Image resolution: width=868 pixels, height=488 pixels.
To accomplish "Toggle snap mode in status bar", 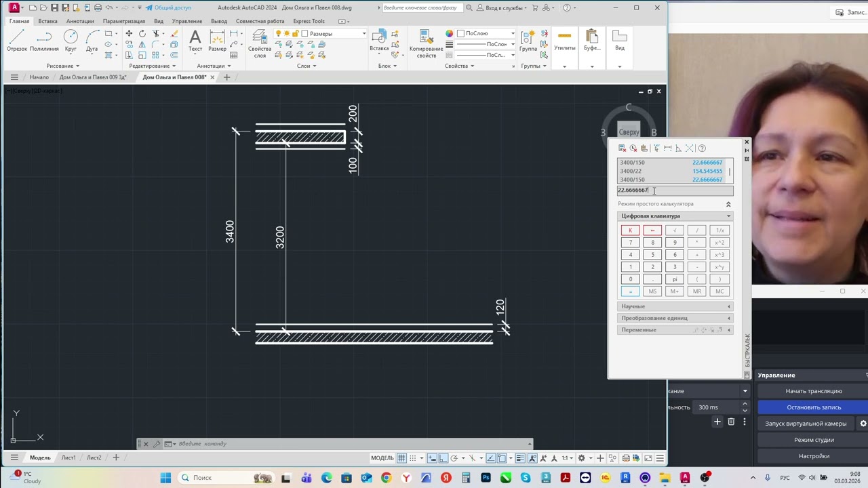I will pyautogui.click(x=412, y=458).
